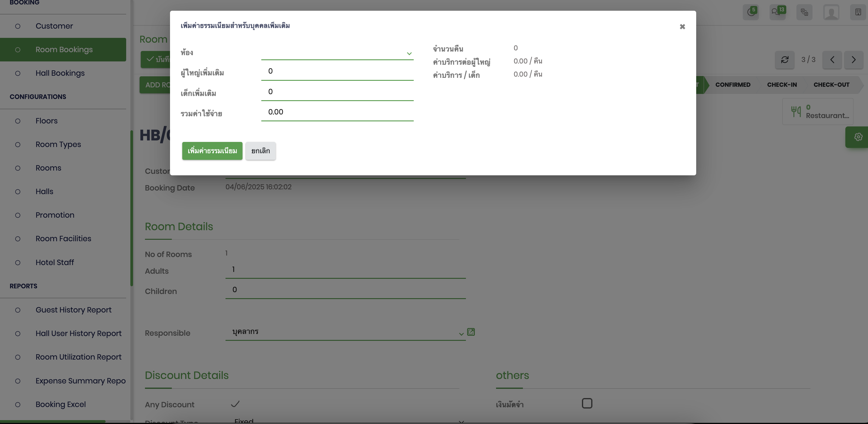
Task: Click the green เพิ่มค่าธรรมเนียม button
Action: click(212, 151)
